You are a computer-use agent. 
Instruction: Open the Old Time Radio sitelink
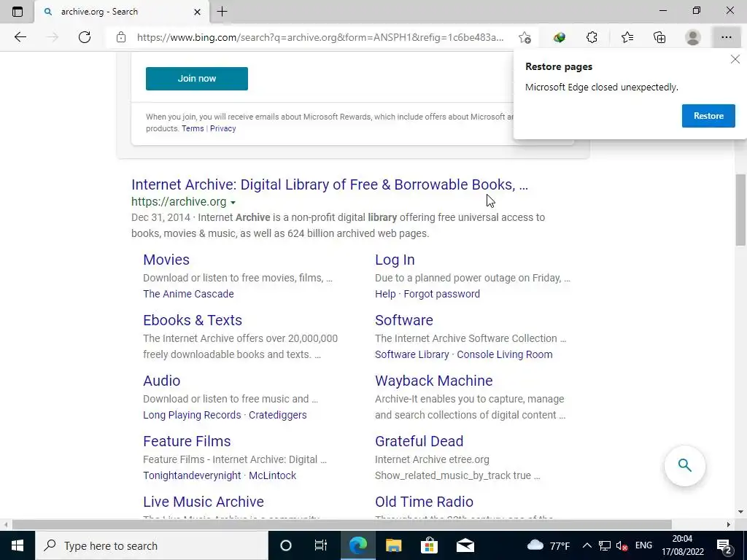424,502
